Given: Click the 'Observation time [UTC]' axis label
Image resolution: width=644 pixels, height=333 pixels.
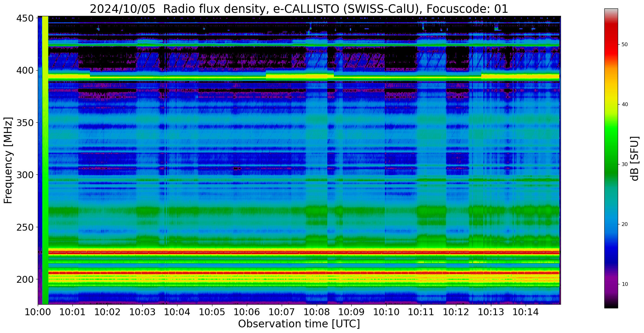Looking at the screenshot, I should (299, 324).
